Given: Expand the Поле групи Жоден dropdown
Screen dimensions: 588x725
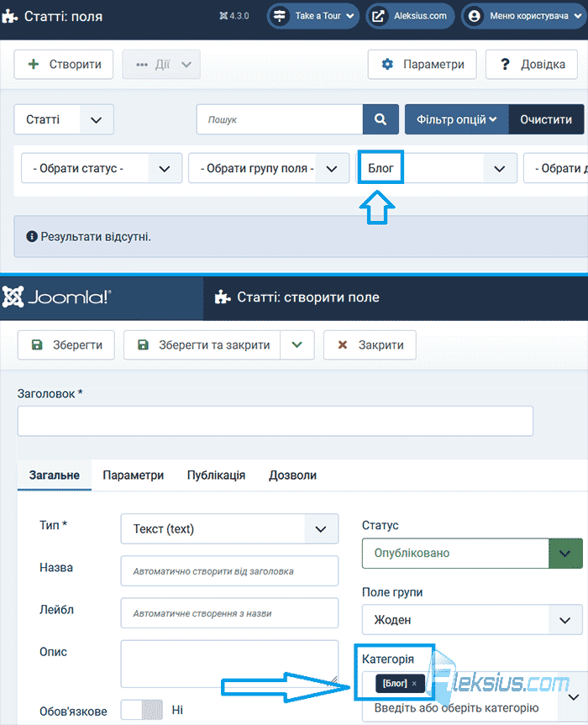Looking at the screenshot, I should point(472,620).
